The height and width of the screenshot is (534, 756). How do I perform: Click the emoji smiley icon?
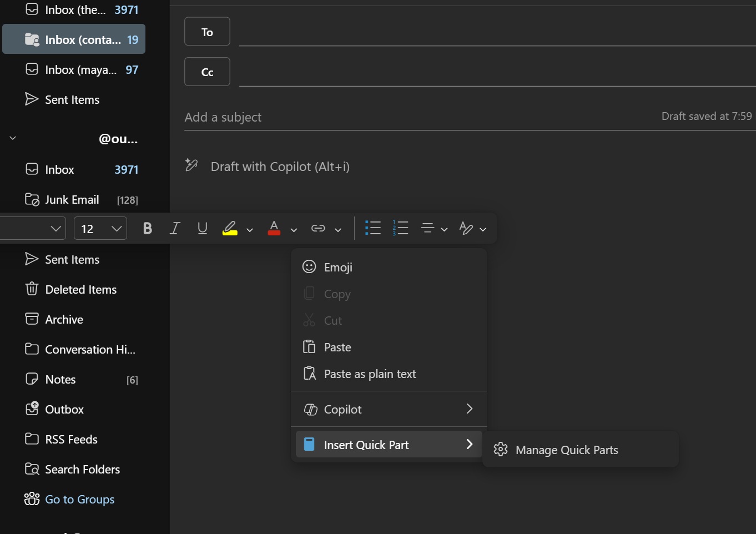coord(309,267)
